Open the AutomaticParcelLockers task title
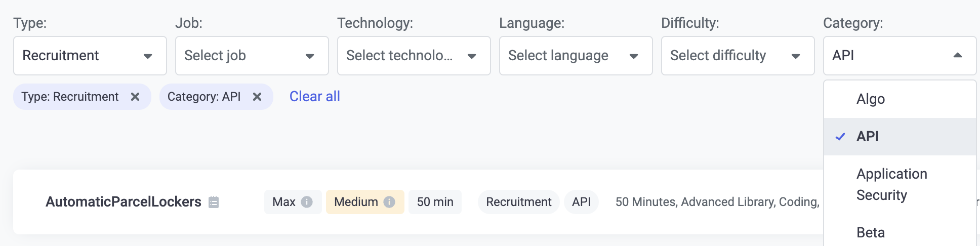The height and width of the screenshot is (246, 980). click(x=124, y=202)
